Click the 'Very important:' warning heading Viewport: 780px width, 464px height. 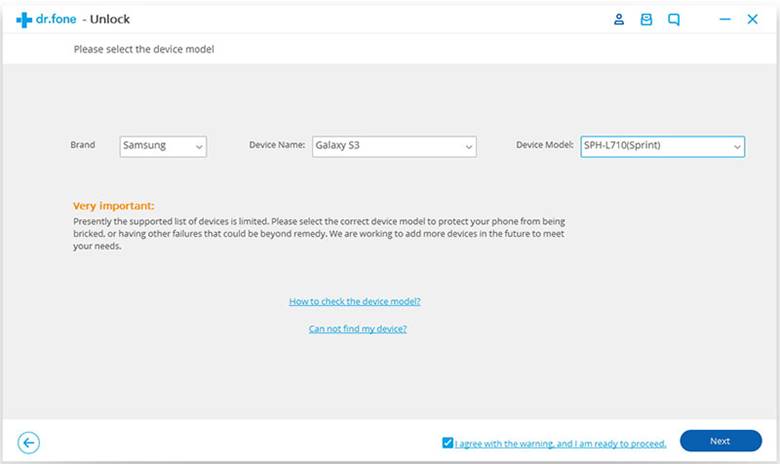coord(114,205)
